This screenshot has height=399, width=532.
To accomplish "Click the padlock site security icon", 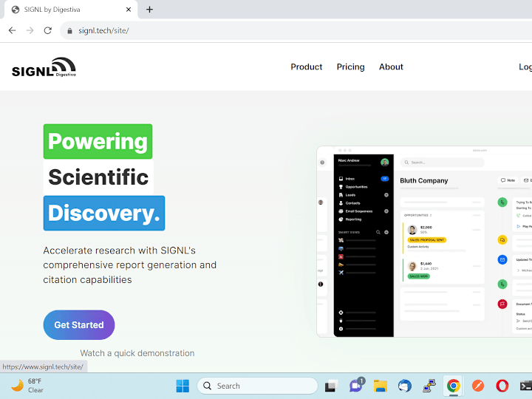I will point(69,31).
